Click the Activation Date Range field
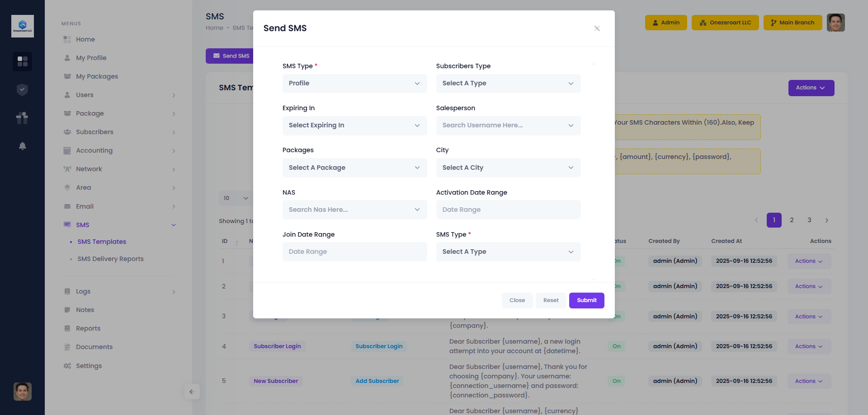Image resolution: width=868 pixels, height=415 pixels. (x=508, y=210)
